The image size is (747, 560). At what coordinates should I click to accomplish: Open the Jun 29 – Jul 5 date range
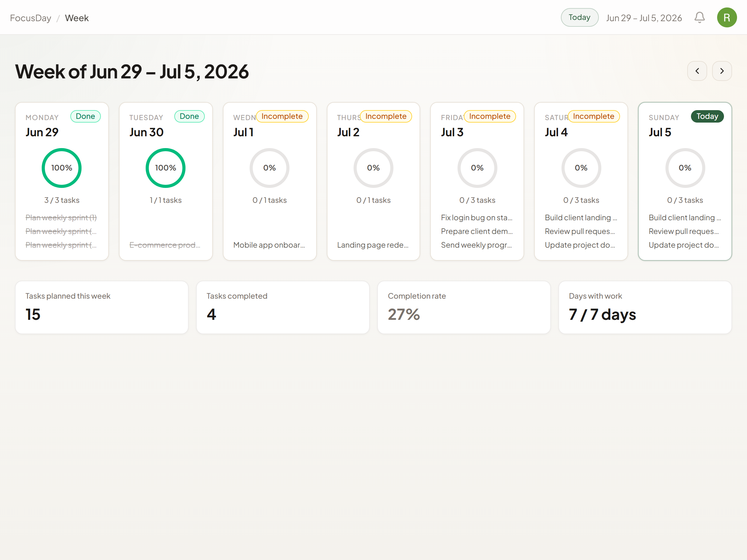pos(644,18)
